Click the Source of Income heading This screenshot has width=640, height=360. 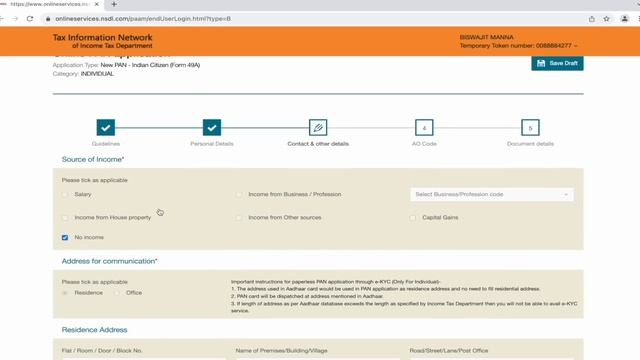[x=93, y=159]
